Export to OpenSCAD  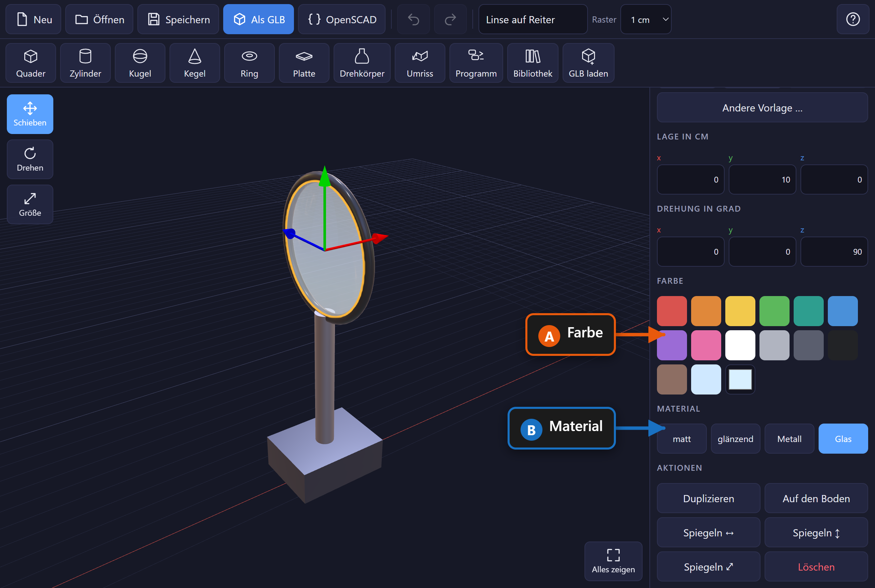342,19
